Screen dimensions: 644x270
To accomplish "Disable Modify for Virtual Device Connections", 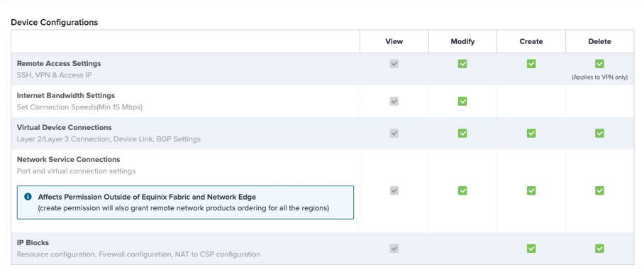I will pos(462,134).
